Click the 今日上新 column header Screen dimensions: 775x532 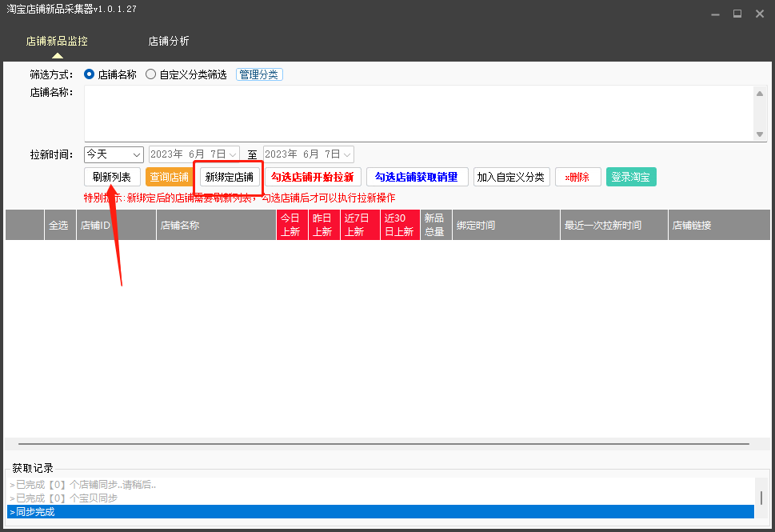[x=292, y=225]
